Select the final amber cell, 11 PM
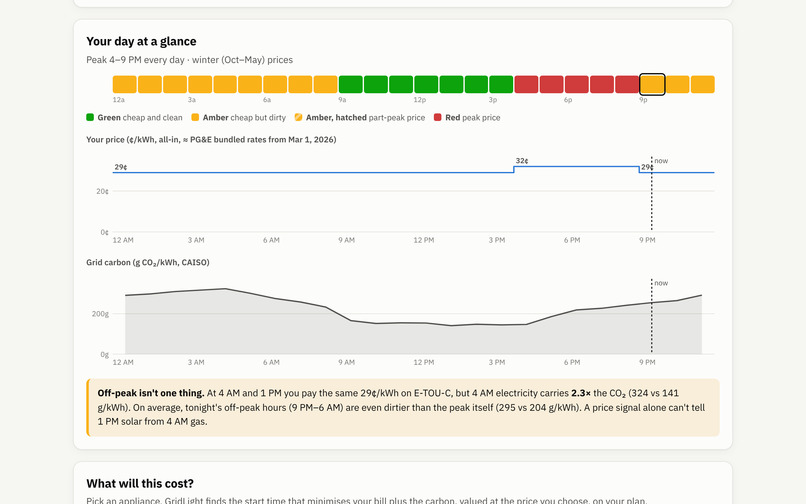 (x=703, y=84)
